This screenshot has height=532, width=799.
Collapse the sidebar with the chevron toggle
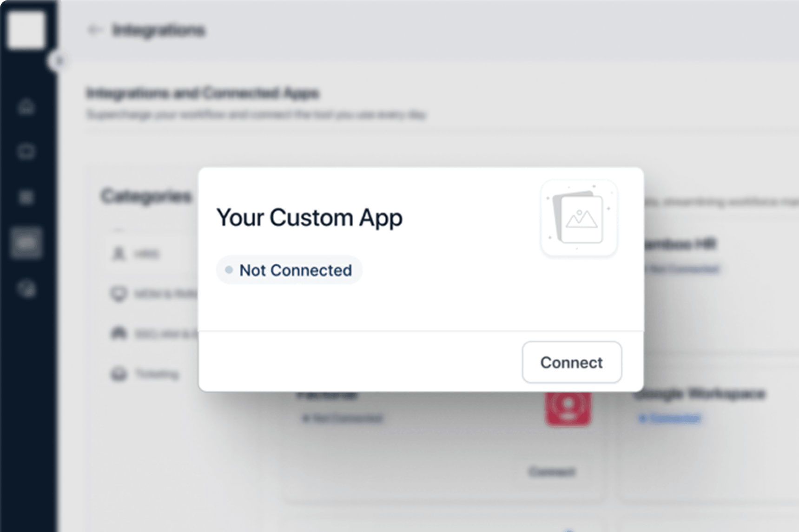59,61
